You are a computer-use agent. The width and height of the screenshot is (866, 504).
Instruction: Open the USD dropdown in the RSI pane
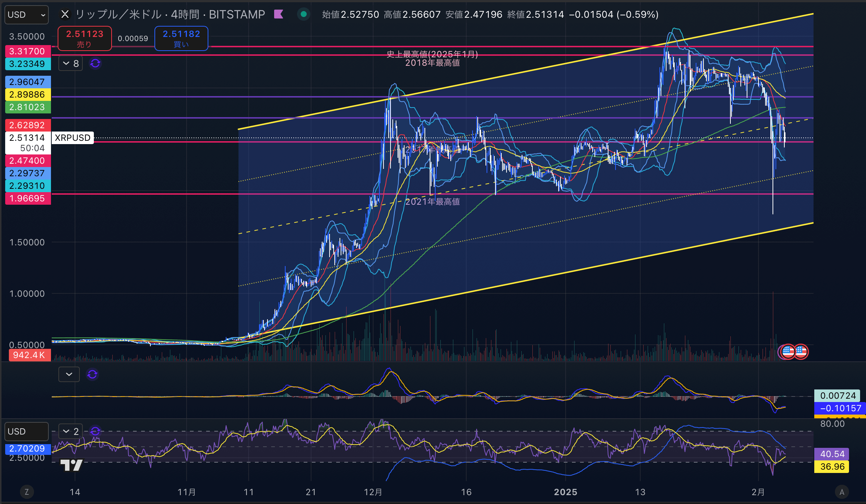pyautogui.click(x=26, y=432)
